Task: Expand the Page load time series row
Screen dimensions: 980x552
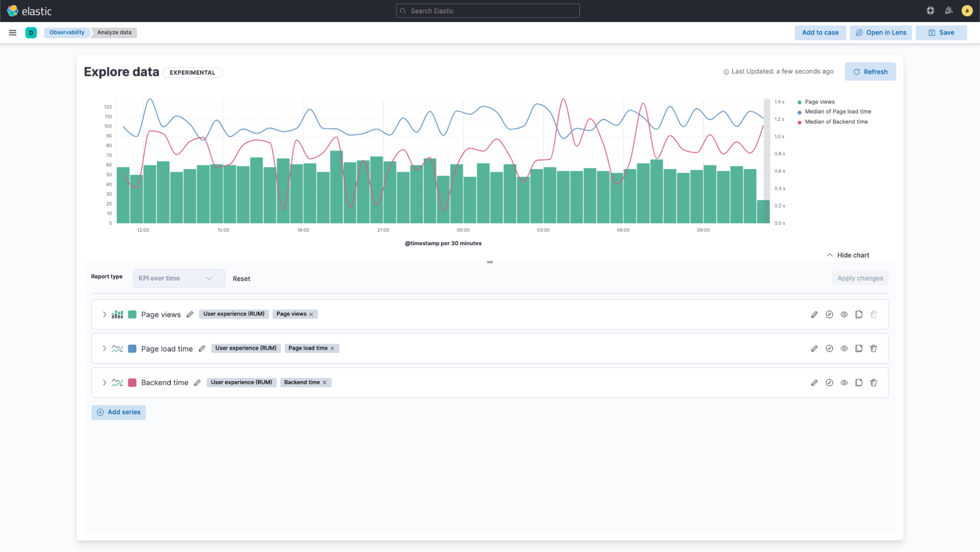Action: click(x=104, y=348)
